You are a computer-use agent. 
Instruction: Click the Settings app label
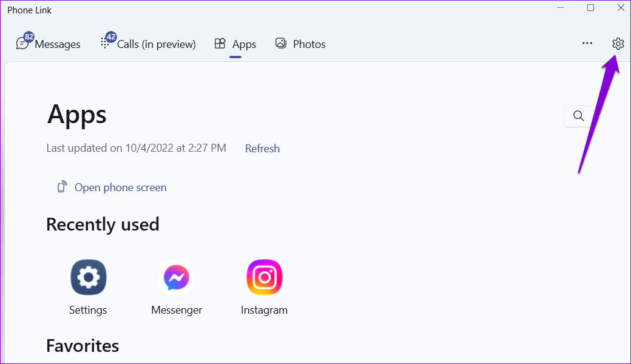coord(88,310)
